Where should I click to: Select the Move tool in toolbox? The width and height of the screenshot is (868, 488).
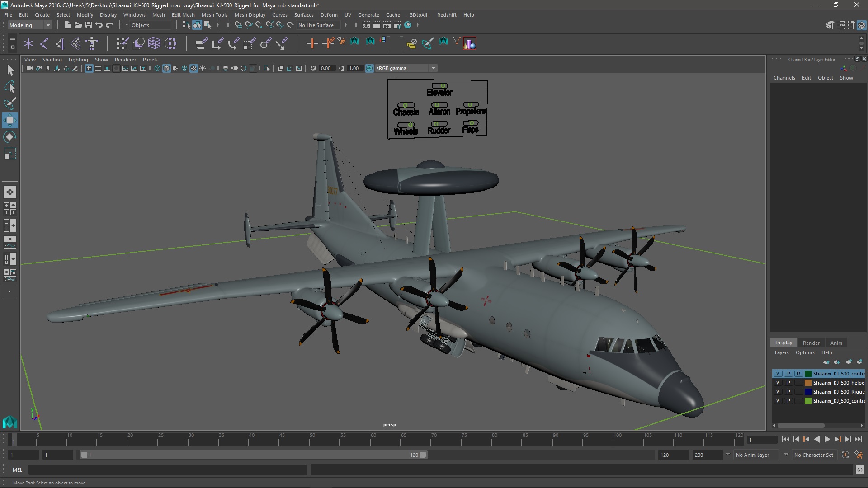pyautogui.click(x=9, y=120)
